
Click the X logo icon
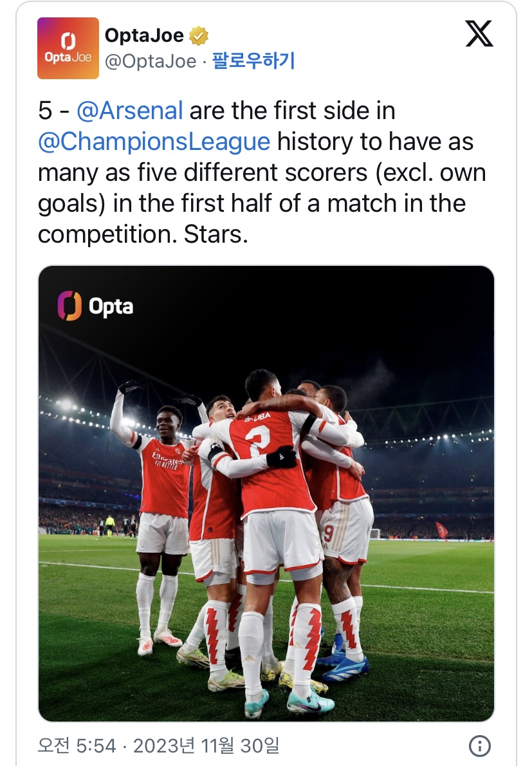pyautogui.click(x=479, y=33)
